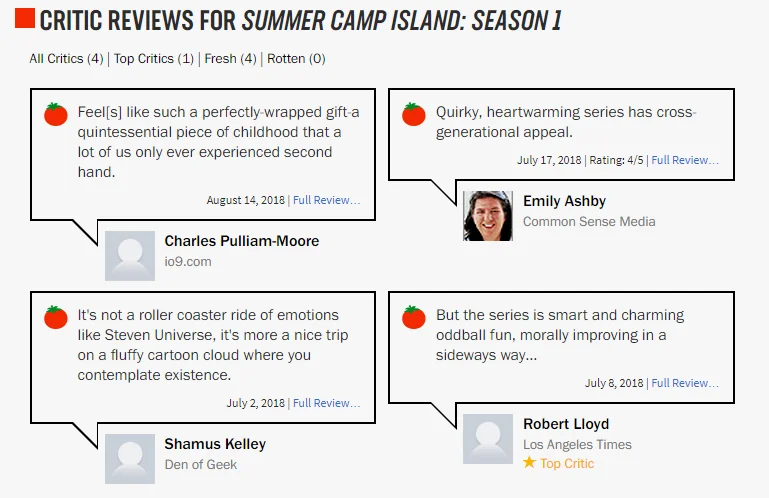Show Rotten (0) reviews
The width and height of the screenshot is (769, 498).
tap(296, 59)
